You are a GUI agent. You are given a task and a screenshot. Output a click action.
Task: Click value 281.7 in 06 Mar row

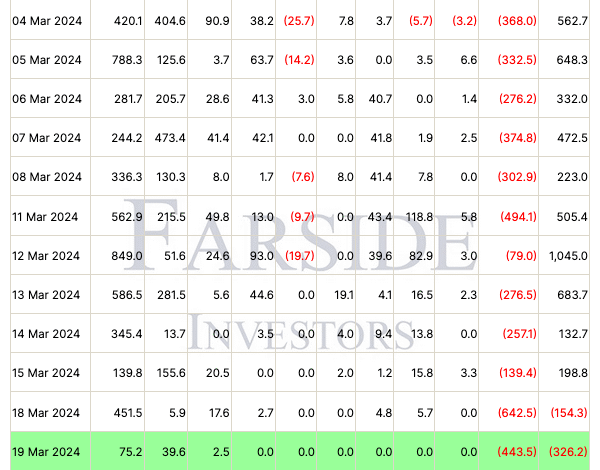(x=128, y=99)
